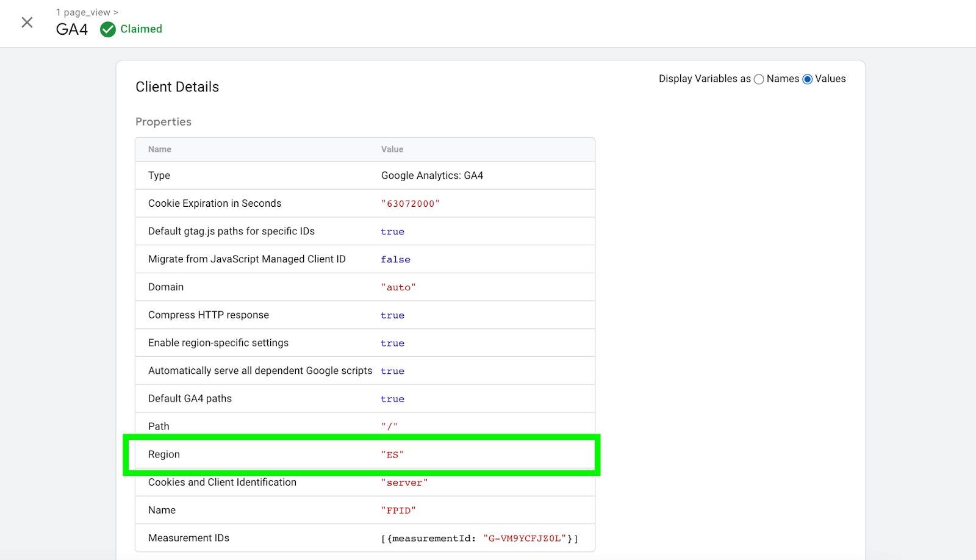Click the Name column header
The width and height of the screenshot is (976, 560).
point(160,149)
